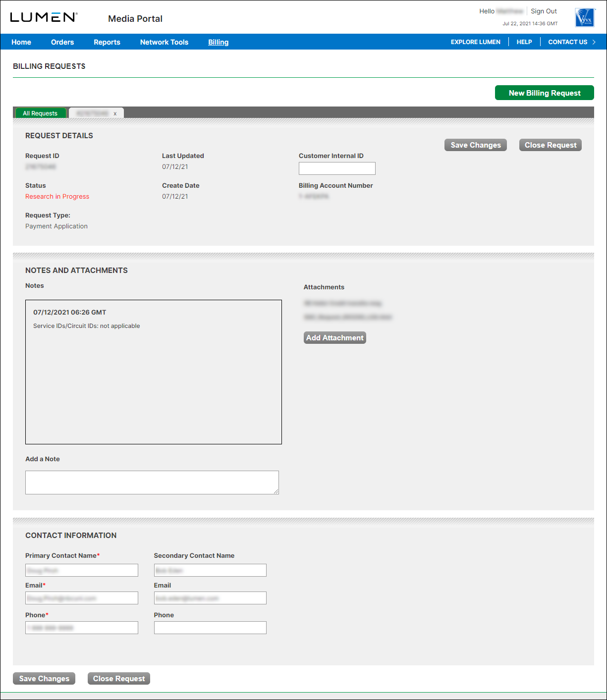Click the Lumen logo

pyautogui.click(x=44, y=17)
